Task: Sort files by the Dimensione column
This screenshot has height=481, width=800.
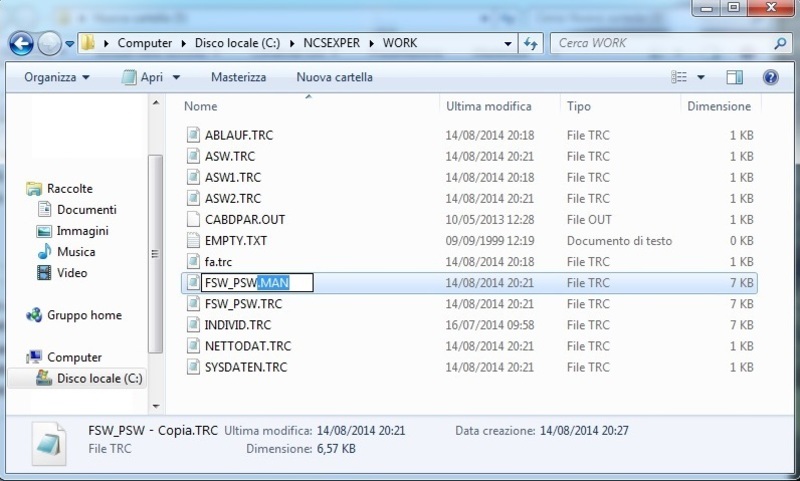Action: tap(718, 105)
